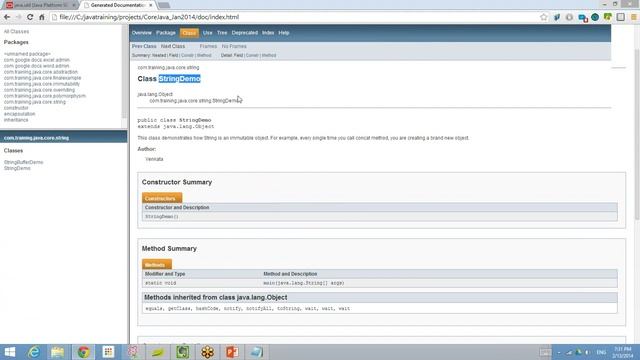Reload the page with the refresh icon

tap(30, 17)
